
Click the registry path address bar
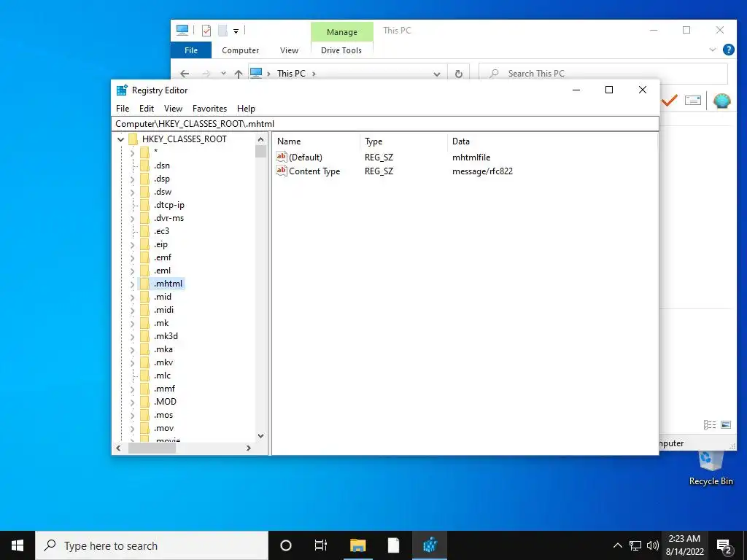click(x=385, y=124)
